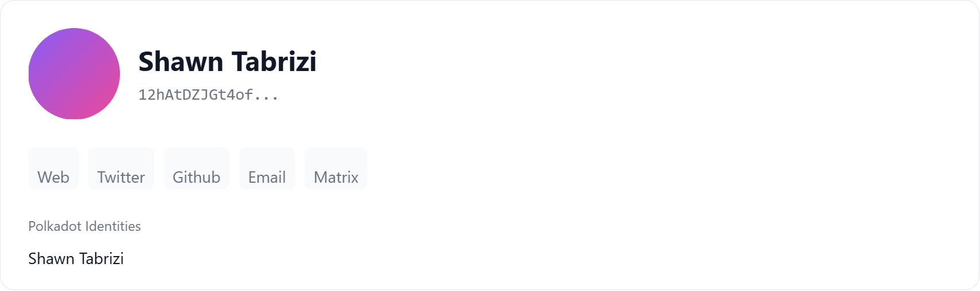This screenshot has height=291, width=980.
Task: Select Shawn Tabrizi under Polkadot Identities
Action: (76, 259)
